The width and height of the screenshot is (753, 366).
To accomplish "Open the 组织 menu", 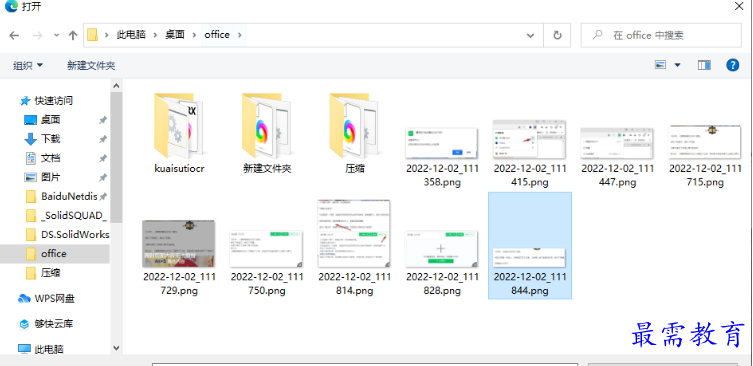I will 28,65.
